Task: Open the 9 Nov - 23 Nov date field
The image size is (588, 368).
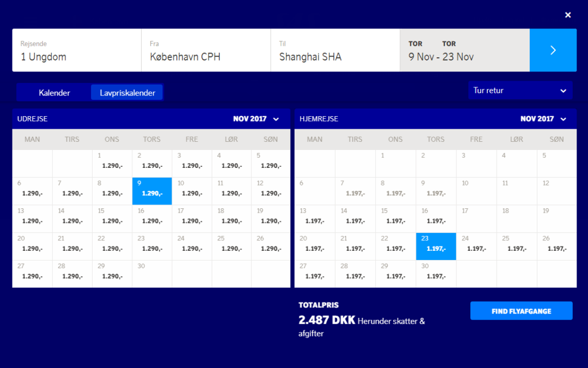Action: pos(464,50)
